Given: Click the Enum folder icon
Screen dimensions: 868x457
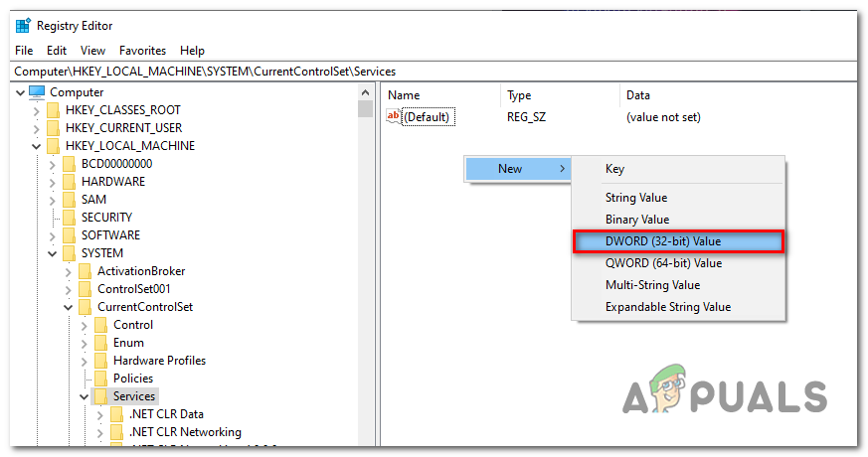Looking at the screenshot, I should tap(101, 343).
